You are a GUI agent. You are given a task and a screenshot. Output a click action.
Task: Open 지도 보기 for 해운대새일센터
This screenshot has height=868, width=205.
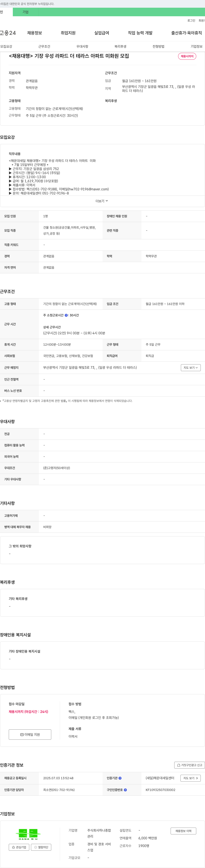tap(190, 778)
